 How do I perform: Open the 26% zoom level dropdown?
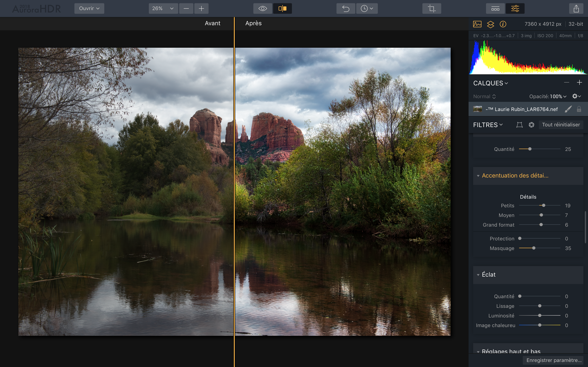pos(163,8)
